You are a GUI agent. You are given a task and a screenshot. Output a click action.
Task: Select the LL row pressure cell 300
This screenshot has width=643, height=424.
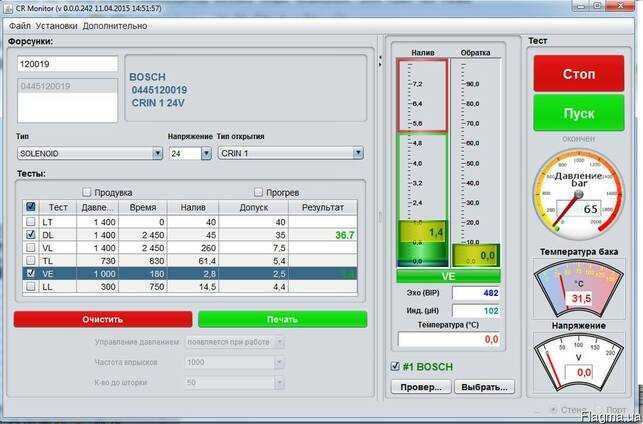[x=98, y=287]
